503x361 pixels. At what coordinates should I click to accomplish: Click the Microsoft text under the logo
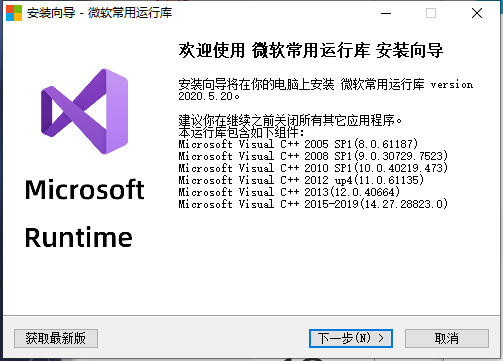click(x=85, y=189)
